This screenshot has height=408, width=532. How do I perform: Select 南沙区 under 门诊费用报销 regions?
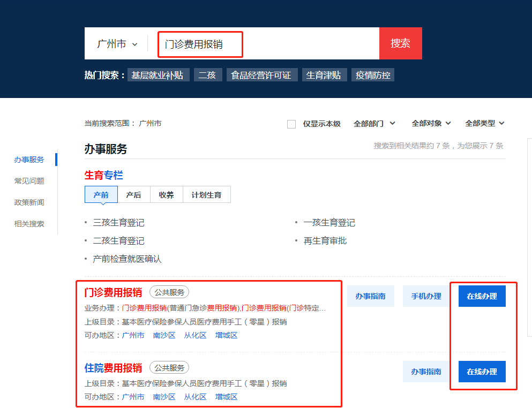tap(164, 336)
